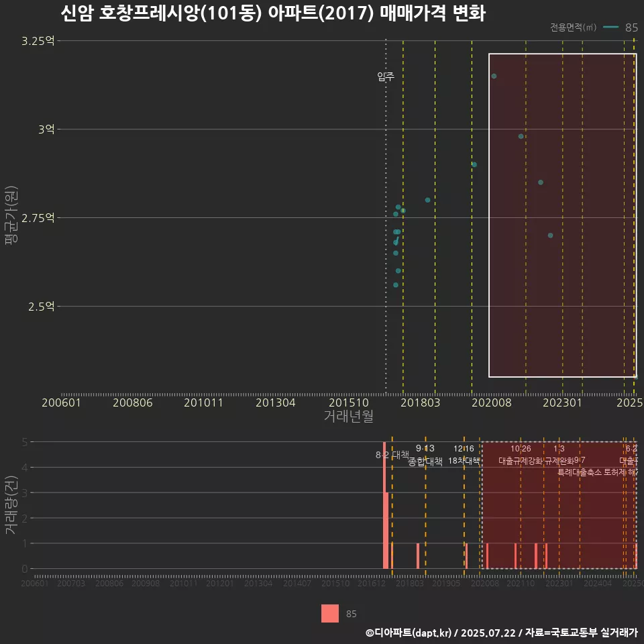Click the 3.25억 y-axis label
Image resolution: width=644 pixels, height=644 pixels.
click(x=38, y=41)
